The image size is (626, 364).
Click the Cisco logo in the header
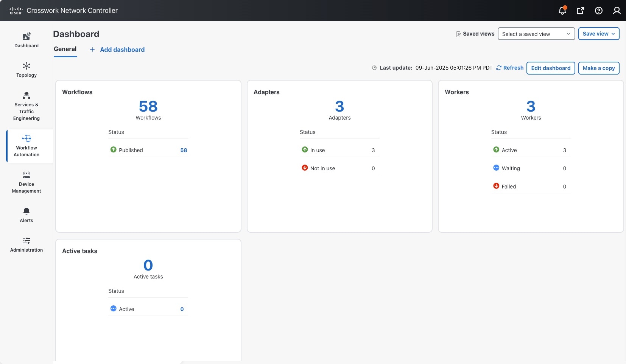tap(16, 11)
